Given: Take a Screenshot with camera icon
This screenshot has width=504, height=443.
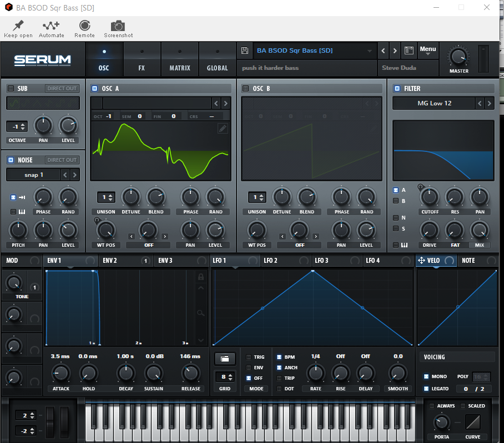Looking at the screenshot, I should click(x=118, y=26).
